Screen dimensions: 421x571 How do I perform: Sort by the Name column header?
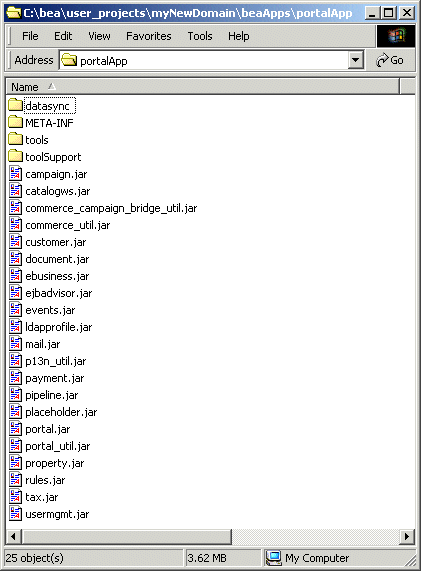coord(203,87)
